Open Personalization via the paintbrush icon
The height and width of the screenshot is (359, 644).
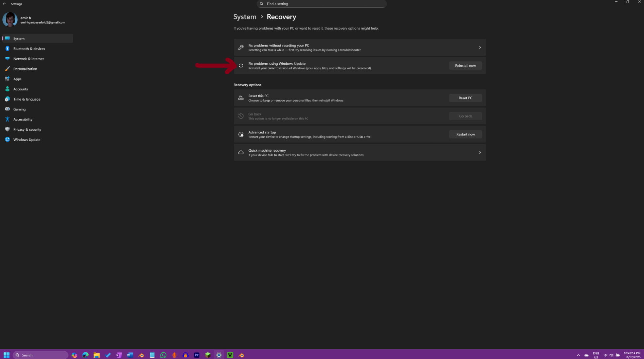click(7, 69)
